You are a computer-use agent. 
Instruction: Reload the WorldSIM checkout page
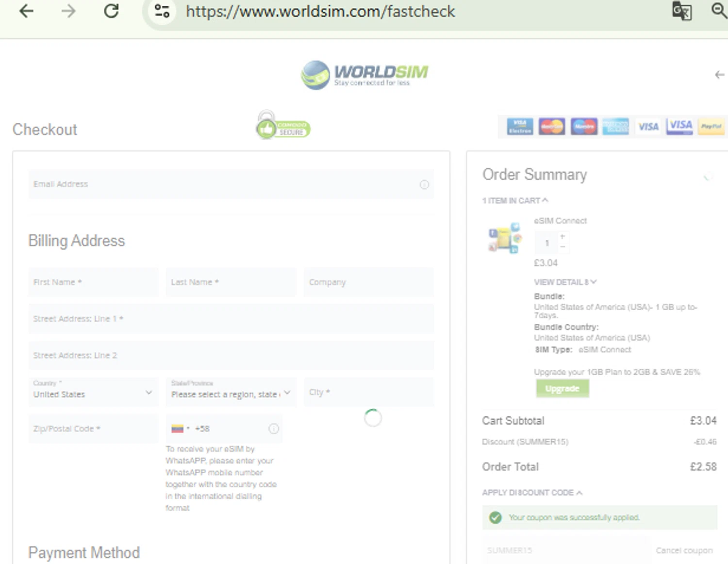pyautogui.click(x=111, y=11)
